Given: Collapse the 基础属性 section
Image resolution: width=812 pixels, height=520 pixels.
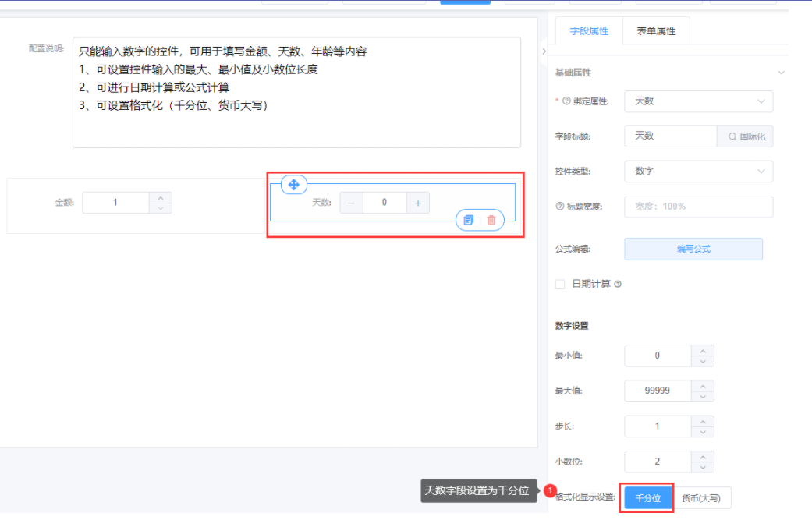Looking at the screenshot, I should click(782, 73).
